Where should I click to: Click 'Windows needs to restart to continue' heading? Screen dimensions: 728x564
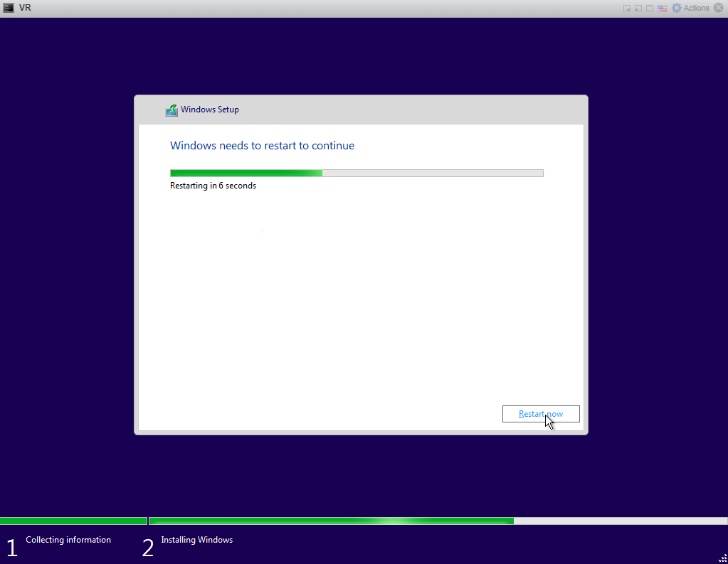coord(263,145)
